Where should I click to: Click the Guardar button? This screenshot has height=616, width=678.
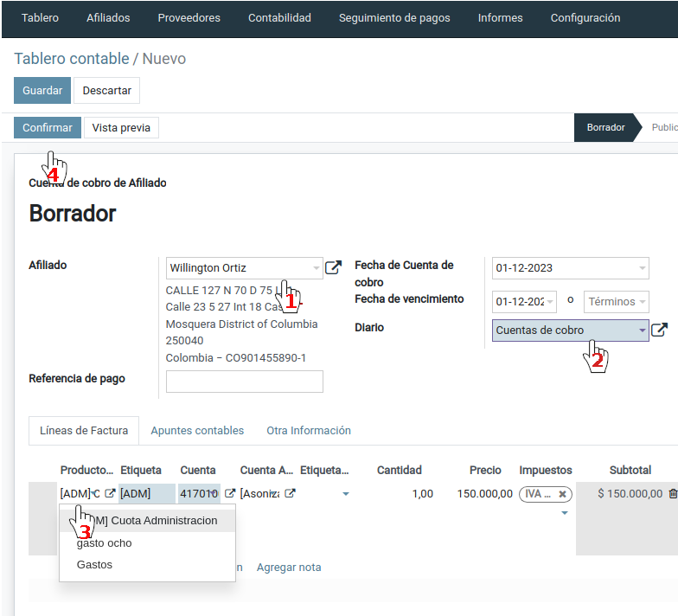[x=42, y=90]
